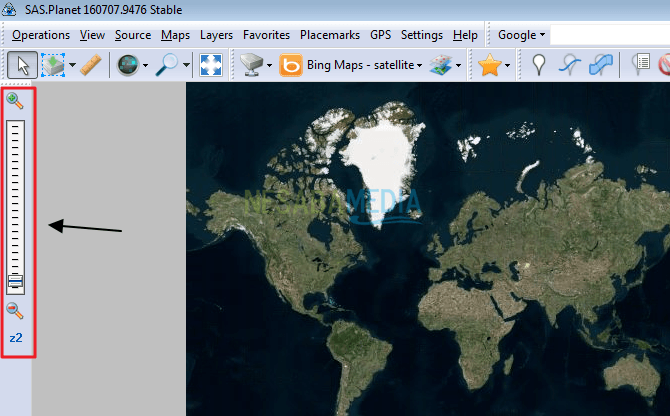
Task: Toggle full screen with blue arrows icon
Action: click(211, 65)
